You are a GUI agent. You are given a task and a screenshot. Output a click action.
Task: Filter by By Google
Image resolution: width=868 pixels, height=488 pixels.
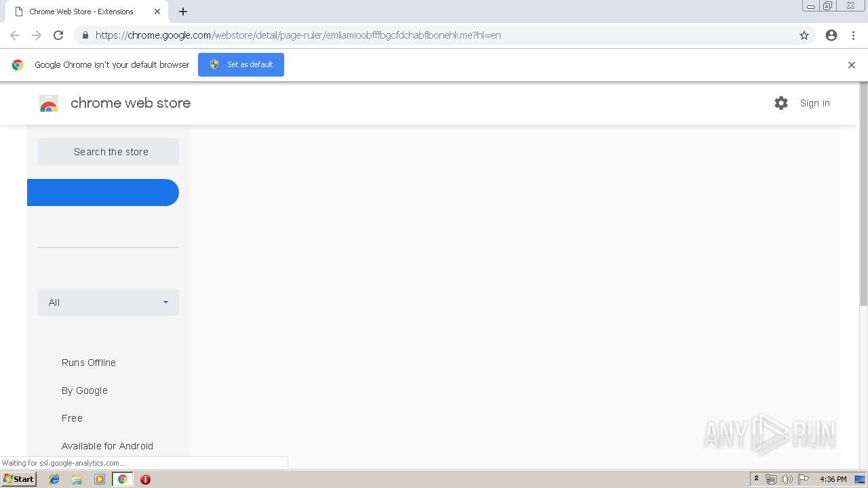pos(85,390)
